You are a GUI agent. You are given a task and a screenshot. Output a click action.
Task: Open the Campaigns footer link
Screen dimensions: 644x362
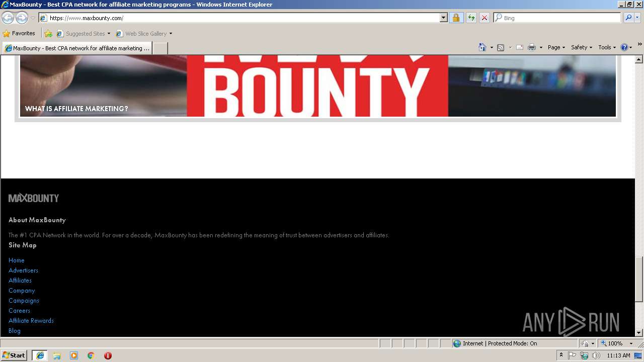click(24, 301)
